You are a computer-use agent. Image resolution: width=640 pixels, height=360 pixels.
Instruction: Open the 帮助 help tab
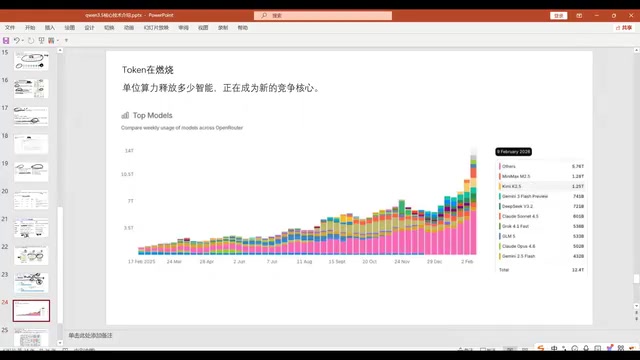point(242,28)
